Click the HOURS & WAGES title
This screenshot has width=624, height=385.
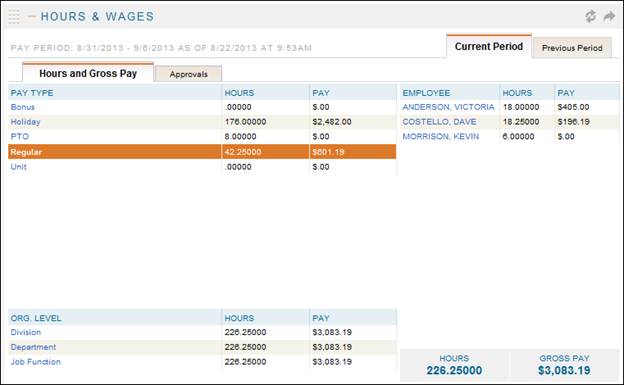point(97,16)
